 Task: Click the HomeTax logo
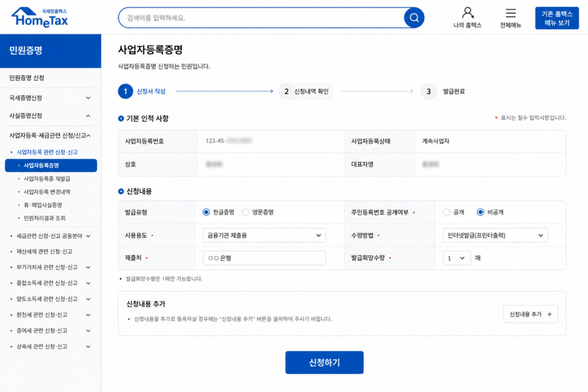click(x=40, y=17)
